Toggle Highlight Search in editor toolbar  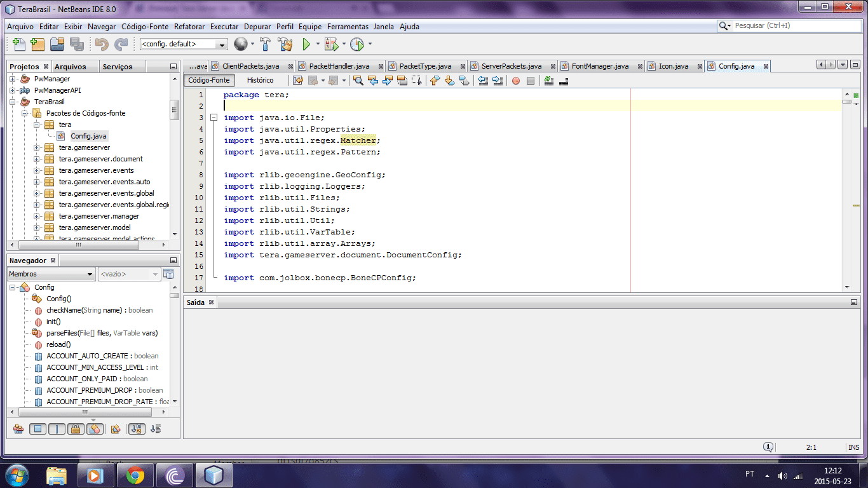point(402,81)
